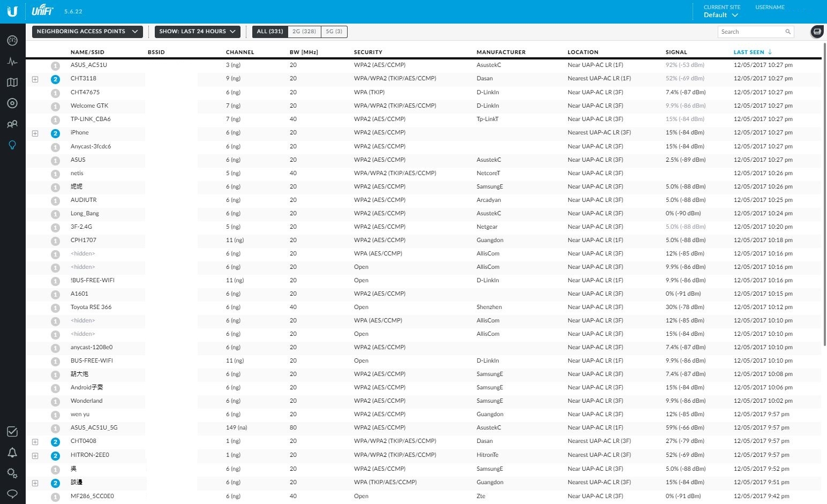Click the badge icon for Toyota RSE 366

point(55,308)
